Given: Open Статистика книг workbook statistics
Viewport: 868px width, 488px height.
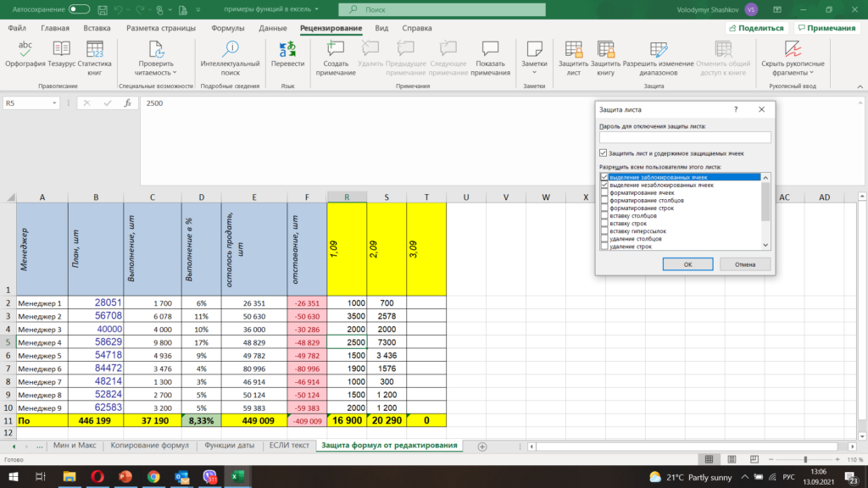Looking at the screenshot, I should tap(95, 58).
